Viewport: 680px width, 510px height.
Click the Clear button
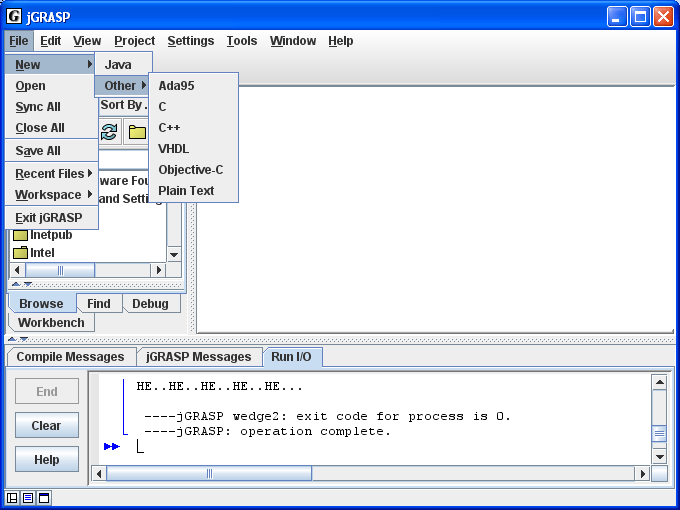coord(47,425)
